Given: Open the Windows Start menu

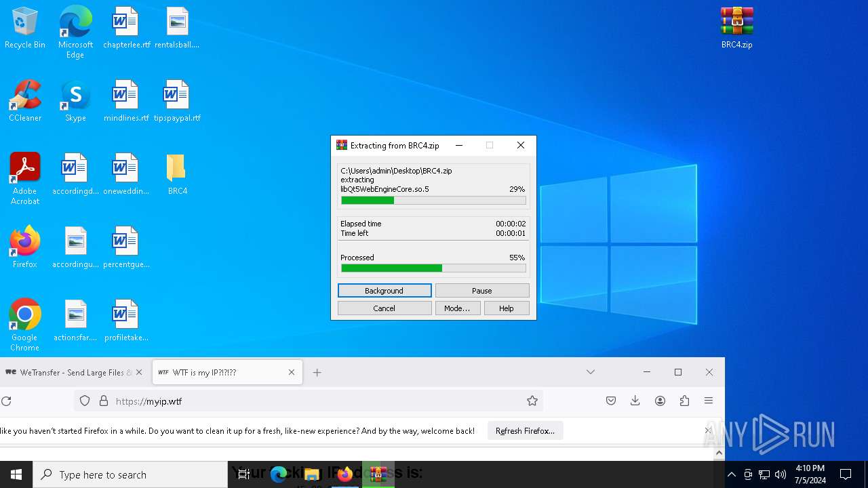Looking at the screenshot, I should tap(16, 474).
